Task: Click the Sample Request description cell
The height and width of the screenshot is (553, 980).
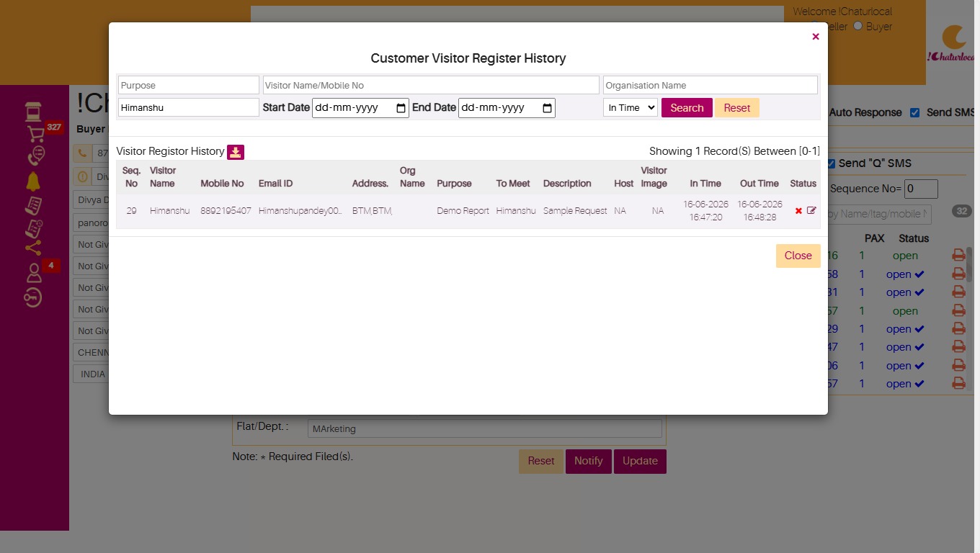Action: click(575, 211)
